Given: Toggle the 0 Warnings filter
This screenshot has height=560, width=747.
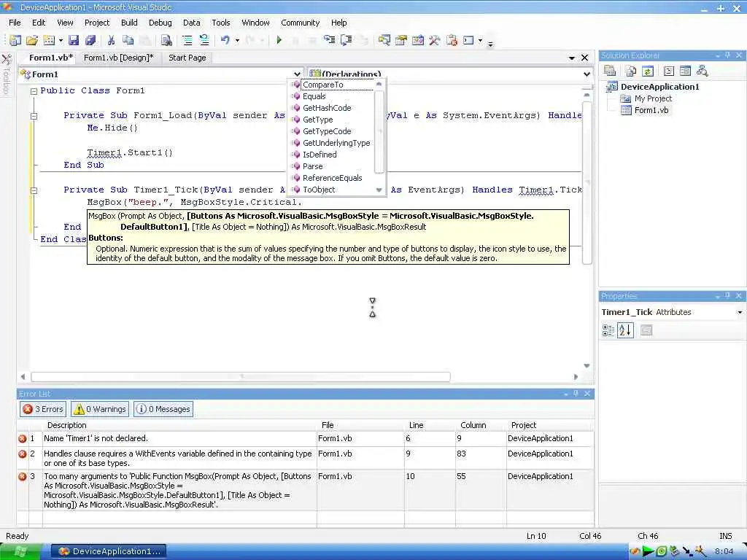Looking at the screenshot, I should 100,409.
